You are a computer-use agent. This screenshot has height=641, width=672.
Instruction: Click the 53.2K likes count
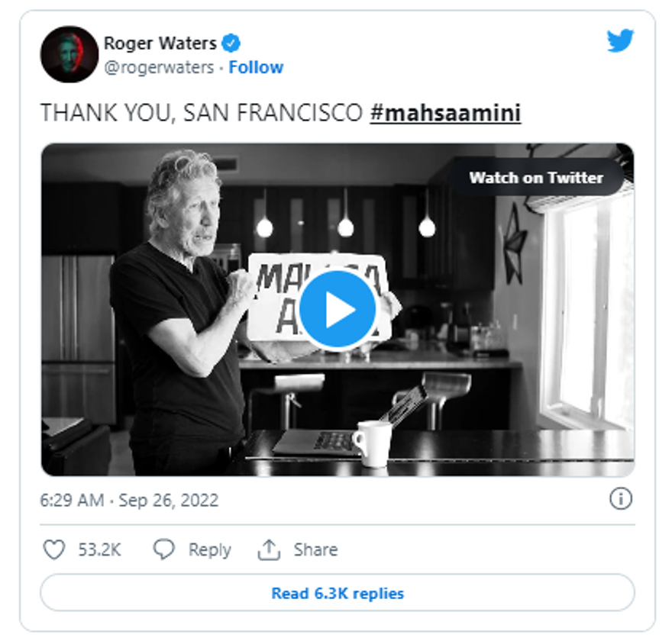click(x=99, y=549)
